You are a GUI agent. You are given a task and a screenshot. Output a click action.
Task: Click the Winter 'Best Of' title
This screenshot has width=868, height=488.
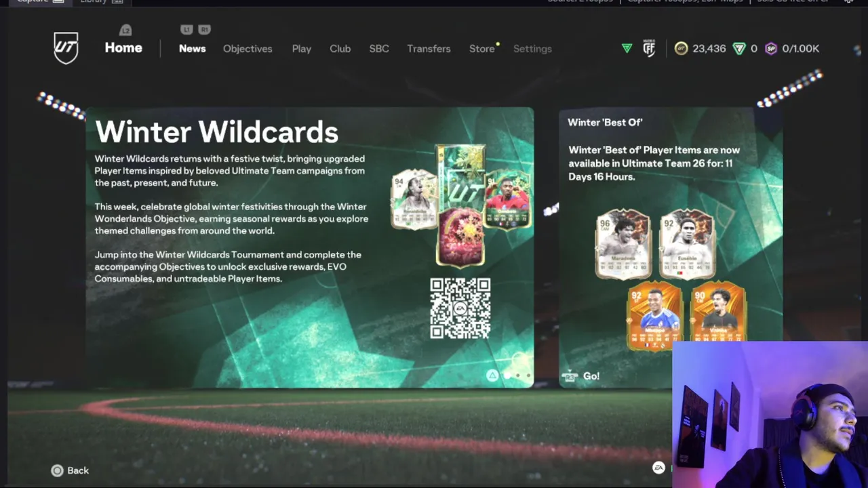605,123
